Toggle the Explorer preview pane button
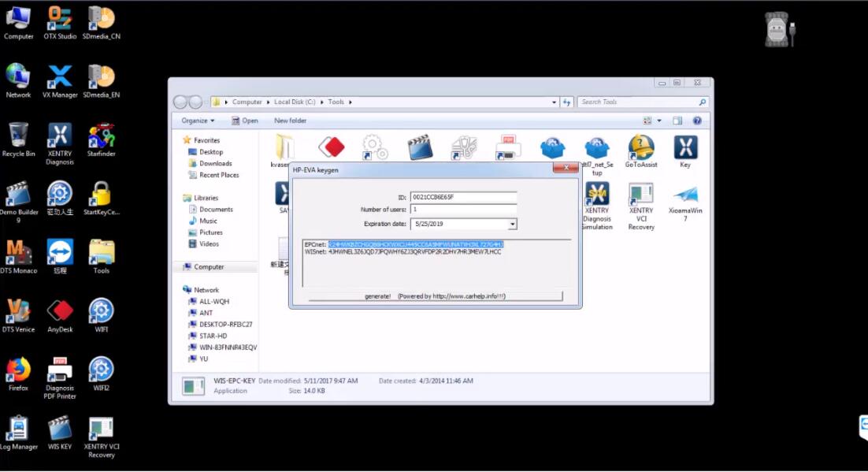This screenshot has height=472, width=868. tap(677, 121)
